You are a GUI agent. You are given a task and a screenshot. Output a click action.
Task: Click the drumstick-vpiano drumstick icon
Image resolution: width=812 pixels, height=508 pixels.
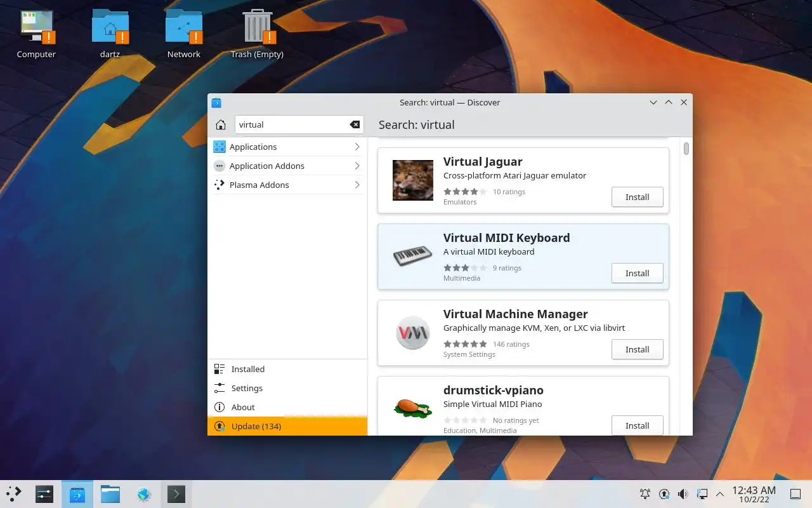click(x=413, y=408)
